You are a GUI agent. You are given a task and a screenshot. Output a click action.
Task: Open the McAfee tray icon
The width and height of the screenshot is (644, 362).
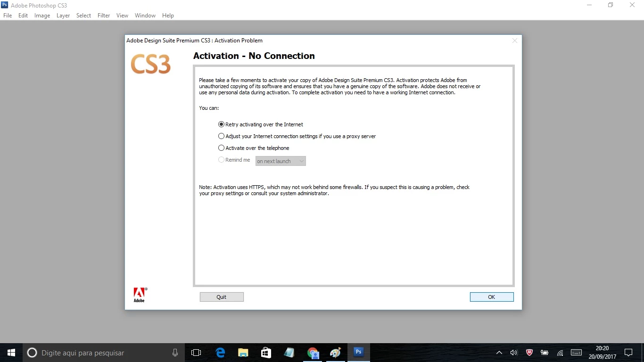[529, 353]
